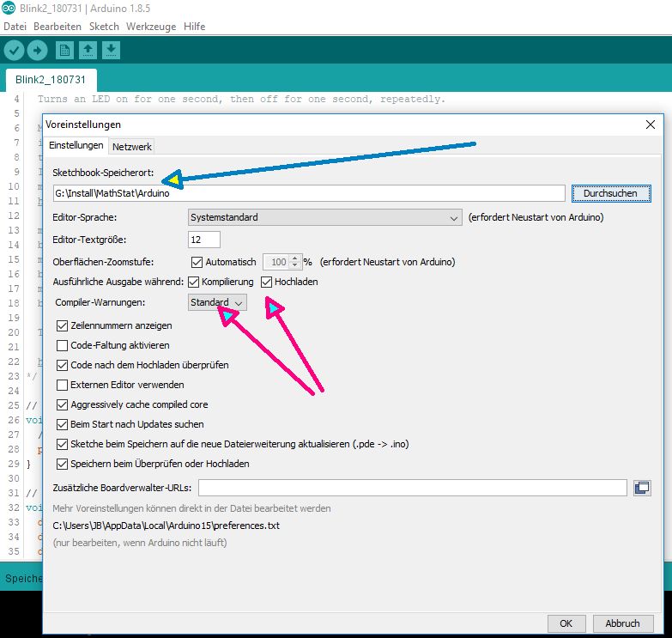Select the Blink2_180731 sketch tab
Image resolution: width=672 pixels, height=638 pixels.
pyautogui.click(x=51, y=80)
